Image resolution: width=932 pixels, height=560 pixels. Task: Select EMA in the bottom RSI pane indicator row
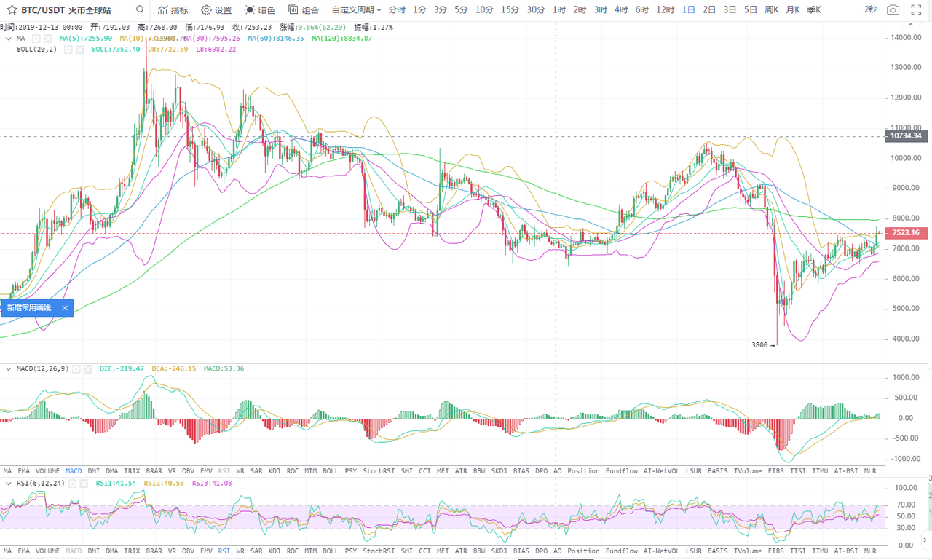pyautogui.click(x=24, y=551)
